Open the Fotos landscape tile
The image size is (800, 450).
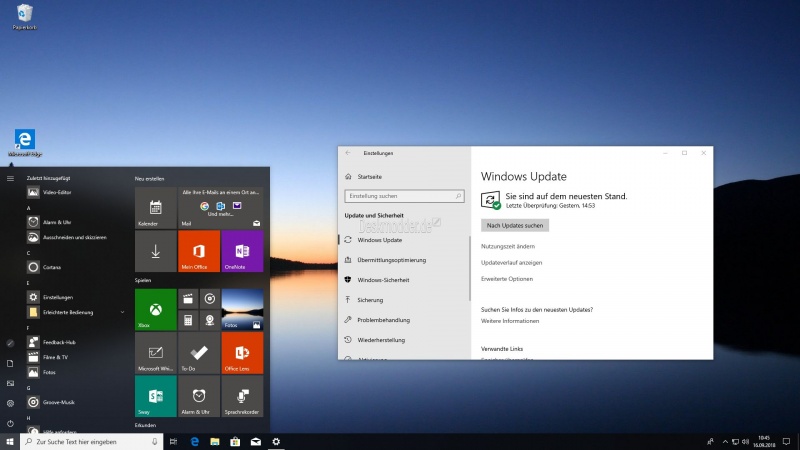pos(242,310)
